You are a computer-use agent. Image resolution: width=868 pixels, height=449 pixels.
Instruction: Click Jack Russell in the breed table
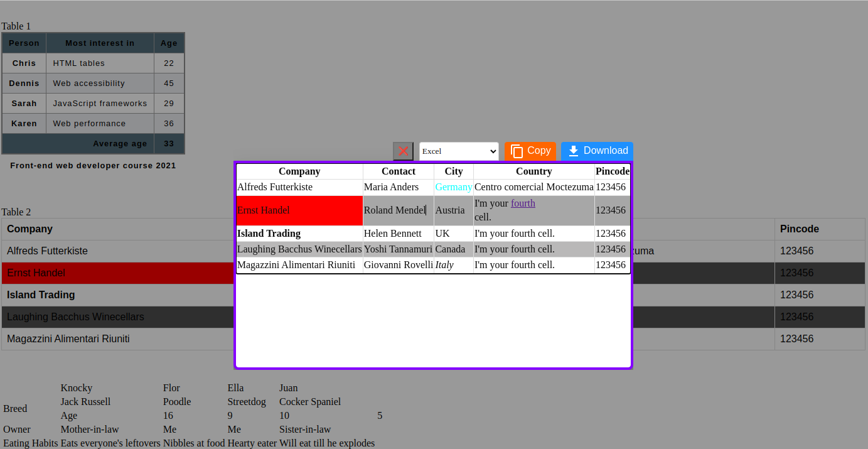pos(85,402)
